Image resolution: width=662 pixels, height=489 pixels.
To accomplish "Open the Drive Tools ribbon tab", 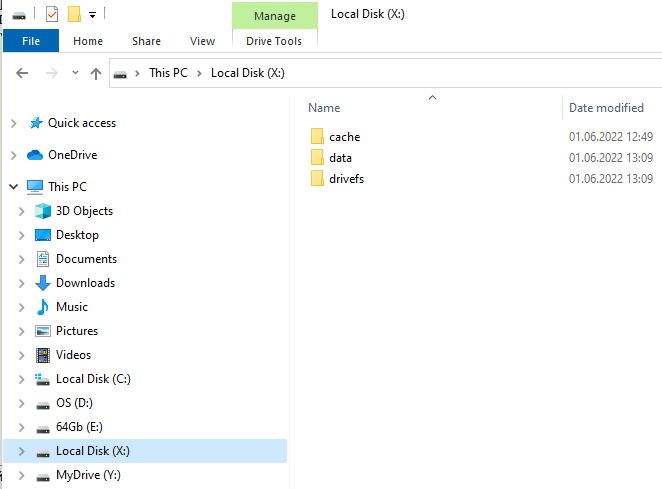I will click(274, 41).
